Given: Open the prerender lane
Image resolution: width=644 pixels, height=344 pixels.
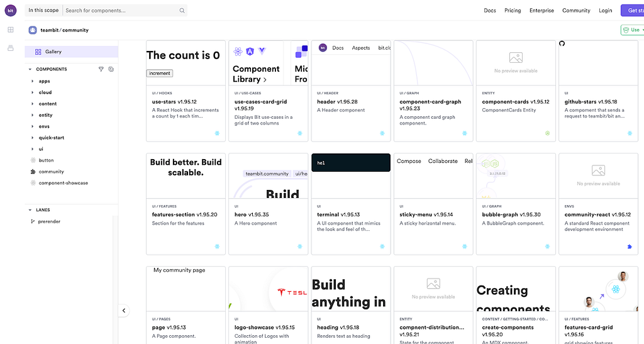Looking at the screenshot, I should 49,221.
